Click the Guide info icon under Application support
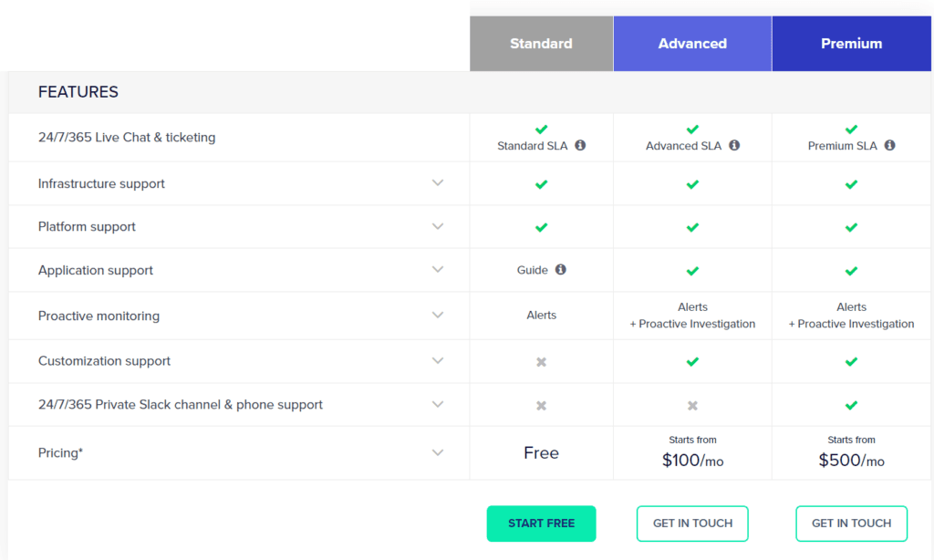Screen dimensions: 934x560 pos(561,270)
